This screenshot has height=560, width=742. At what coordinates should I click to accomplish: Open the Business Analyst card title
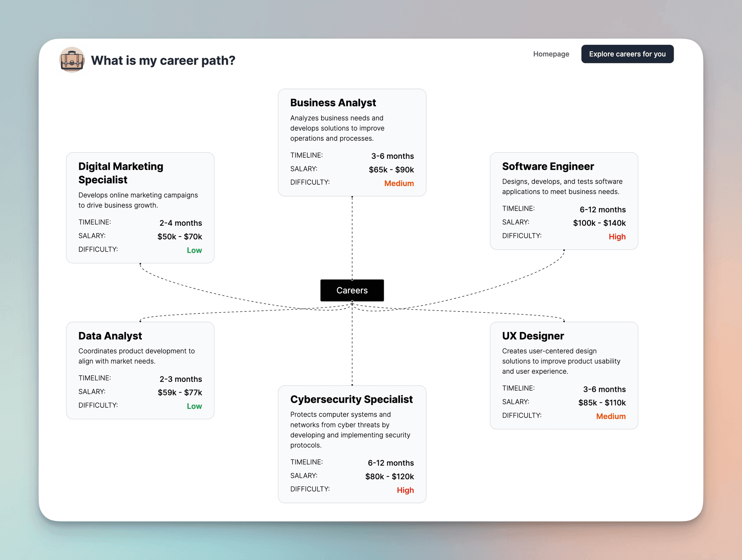333,103
